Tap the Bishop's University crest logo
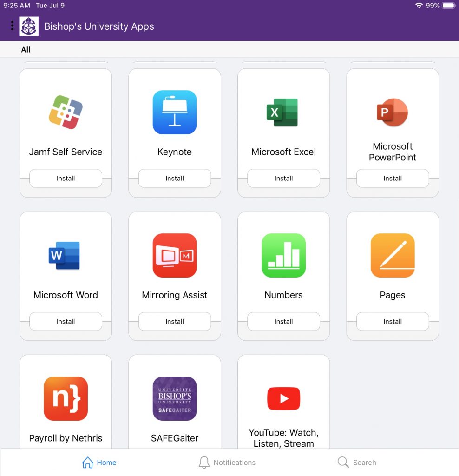The width and height of the screenshot is (459, 476). (x=29, y=26)
